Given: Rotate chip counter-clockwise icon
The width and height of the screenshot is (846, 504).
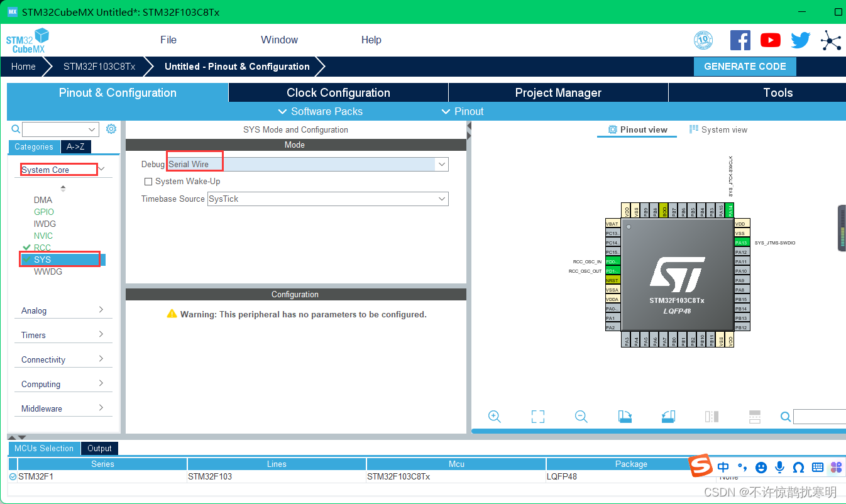Looking at the screenshot, I should [668, 417].
